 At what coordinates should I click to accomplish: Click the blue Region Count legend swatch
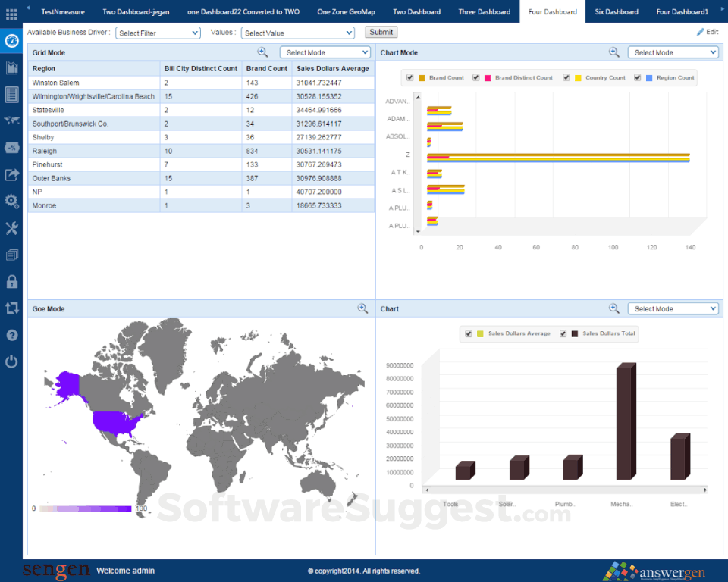[x=649, y=78]
